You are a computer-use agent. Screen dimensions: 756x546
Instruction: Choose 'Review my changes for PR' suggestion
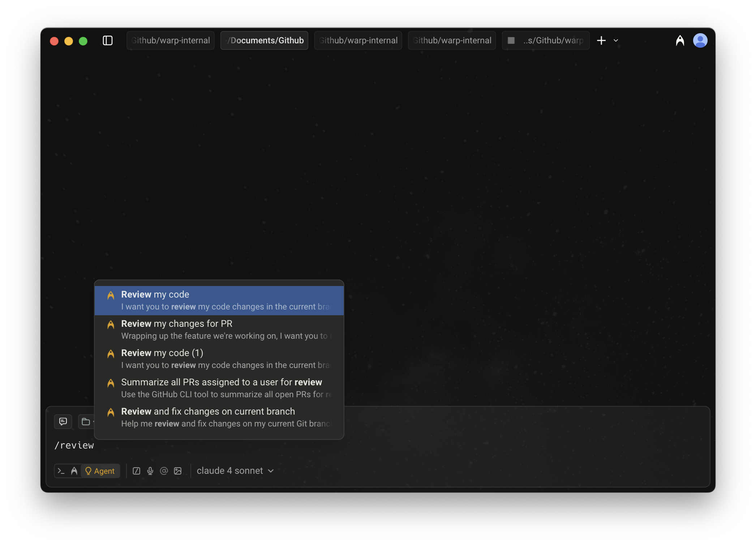(x=219, y=329)
